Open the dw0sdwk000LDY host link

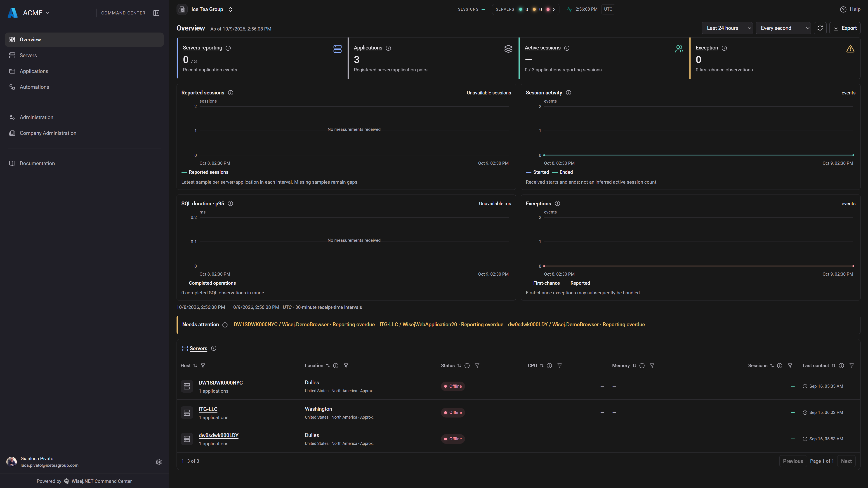(219, 435)
